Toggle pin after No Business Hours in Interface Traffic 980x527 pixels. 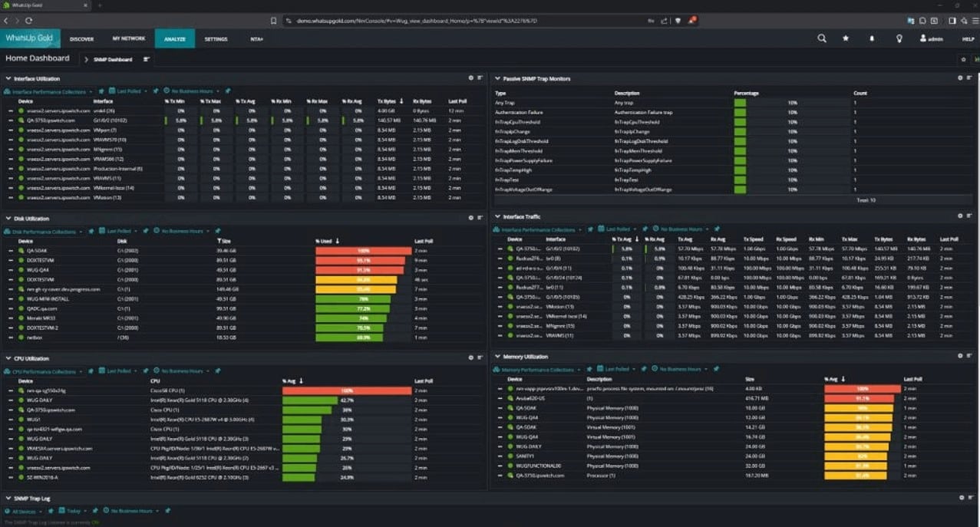[x=716, y=229]
